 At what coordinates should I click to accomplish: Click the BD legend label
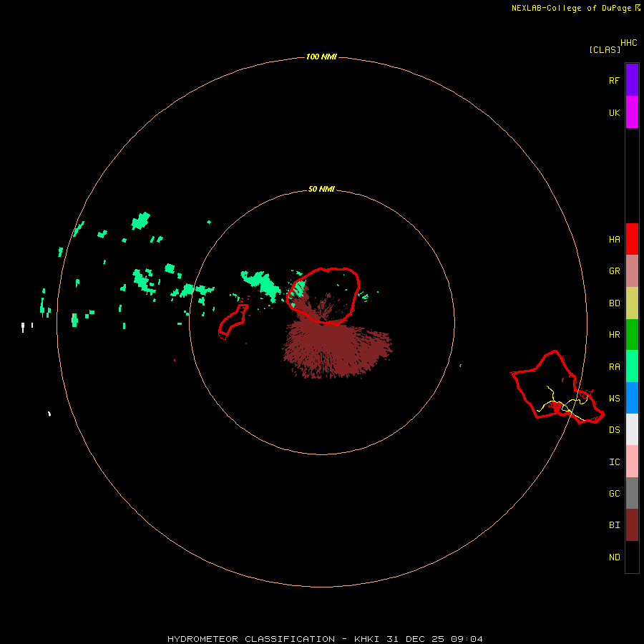[x=615, y=303]
